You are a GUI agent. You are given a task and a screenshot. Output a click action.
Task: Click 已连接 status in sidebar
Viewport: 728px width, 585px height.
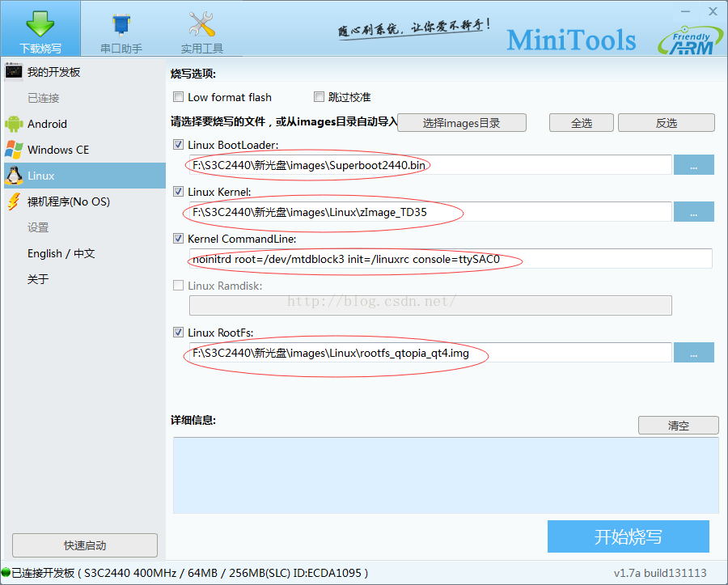(x=43, y=98)
